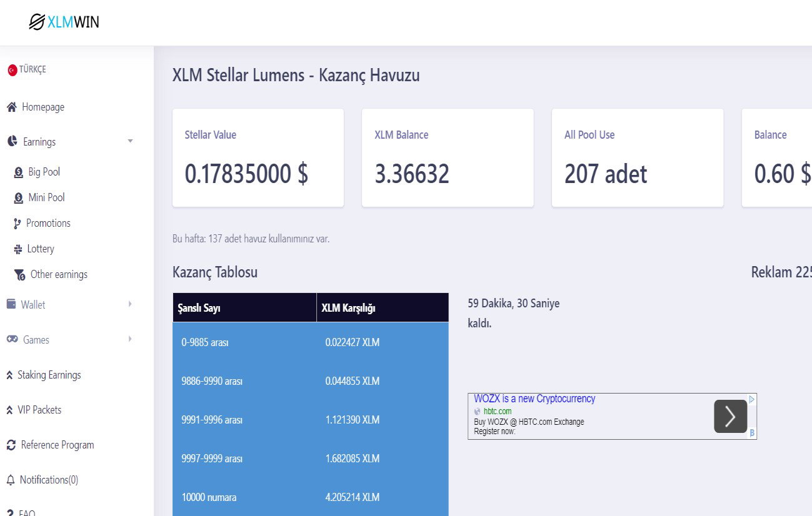Click the VIP Packets chevrons icon
Image resolution: width=812 pixels, height=516 pixels.
pos(10,410)
